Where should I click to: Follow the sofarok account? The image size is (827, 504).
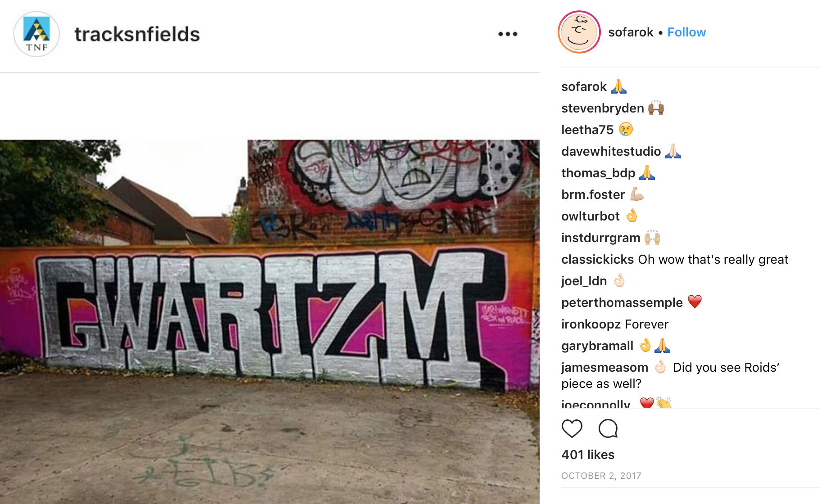pos(686,32)
